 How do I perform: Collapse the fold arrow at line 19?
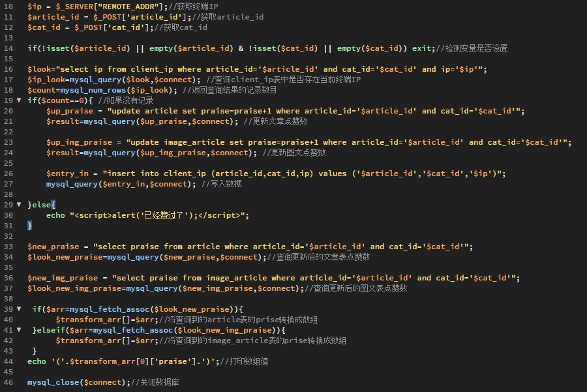click(19, 100)
